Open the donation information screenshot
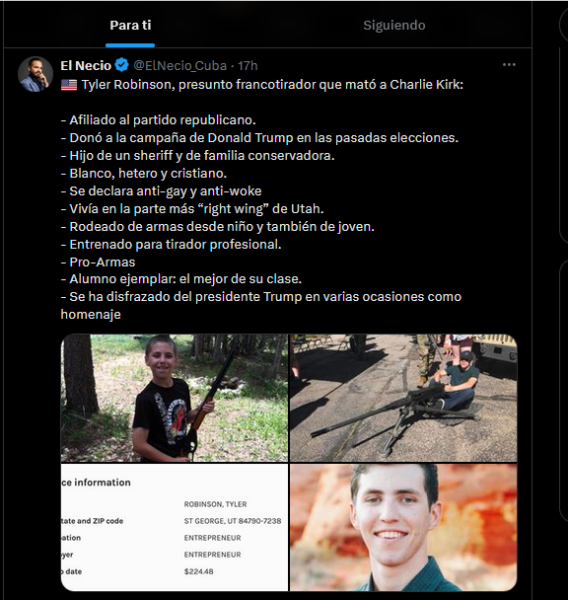This screenshot has height=600, width=568. coord(174,528)
